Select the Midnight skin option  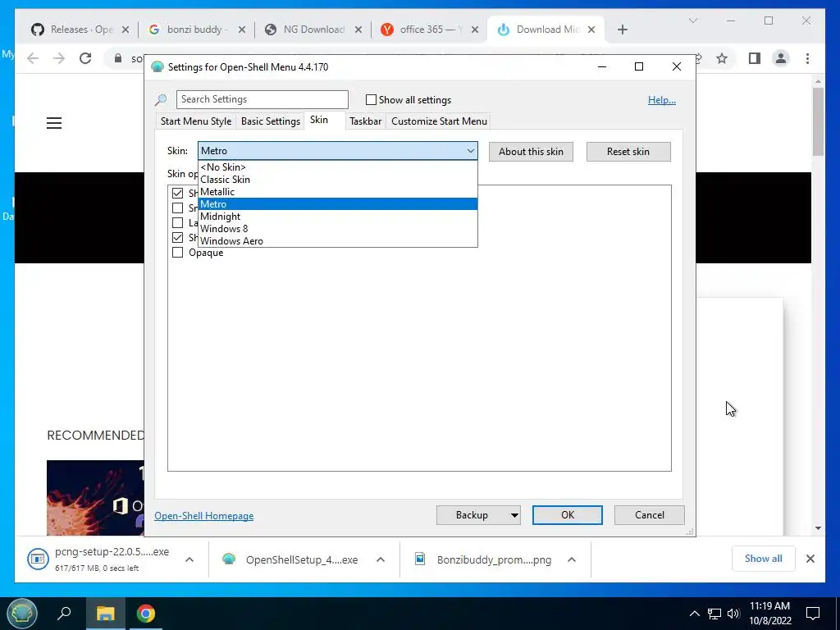[337, 217]
